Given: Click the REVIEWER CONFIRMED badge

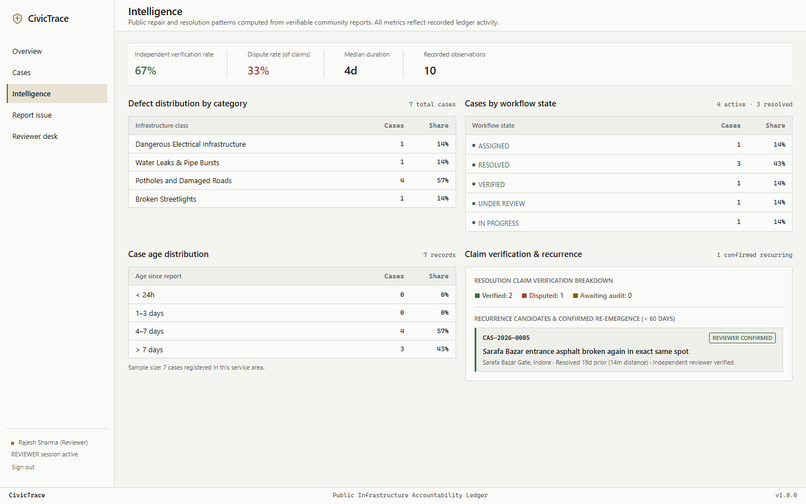Looking at the screenshot, I should pyautogui.click(x=742, y=338).
